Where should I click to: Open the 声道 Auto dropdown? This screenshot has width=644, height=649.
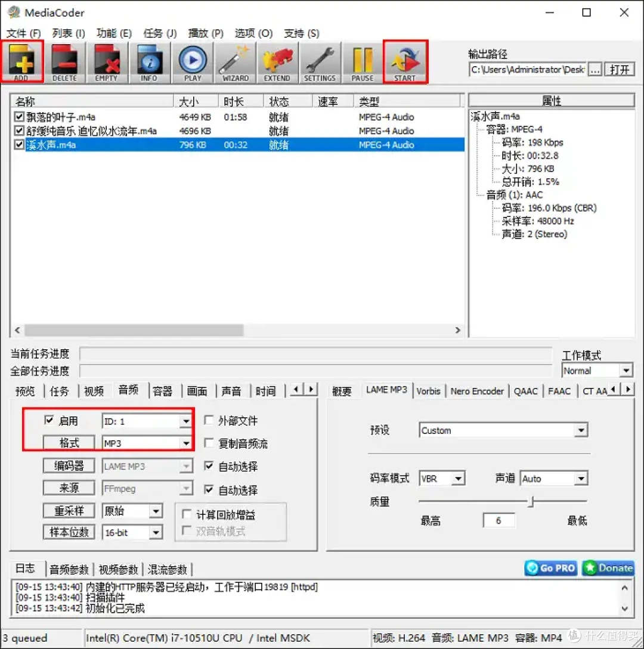coord(554,479)
